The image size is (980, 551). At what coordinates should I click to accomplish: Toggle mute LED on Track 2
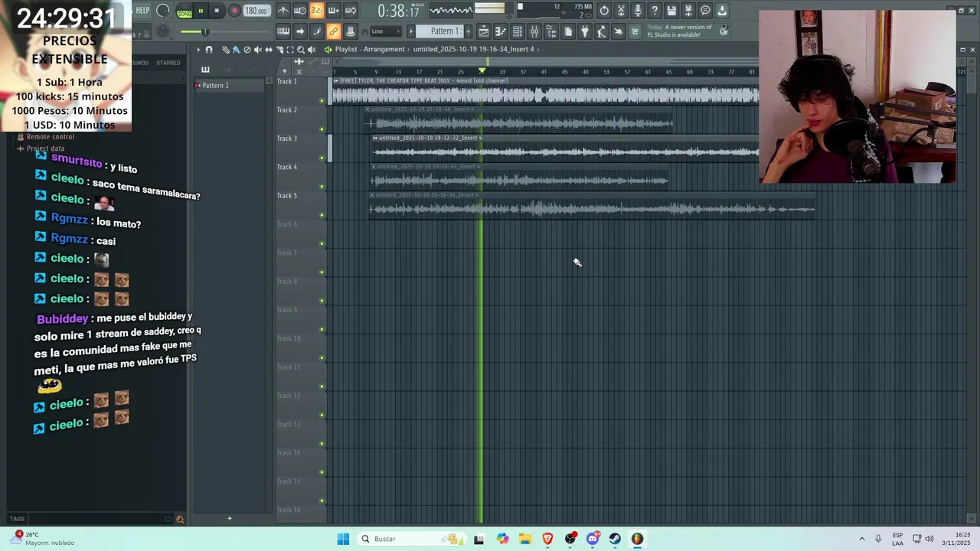(x=322, y=129)
